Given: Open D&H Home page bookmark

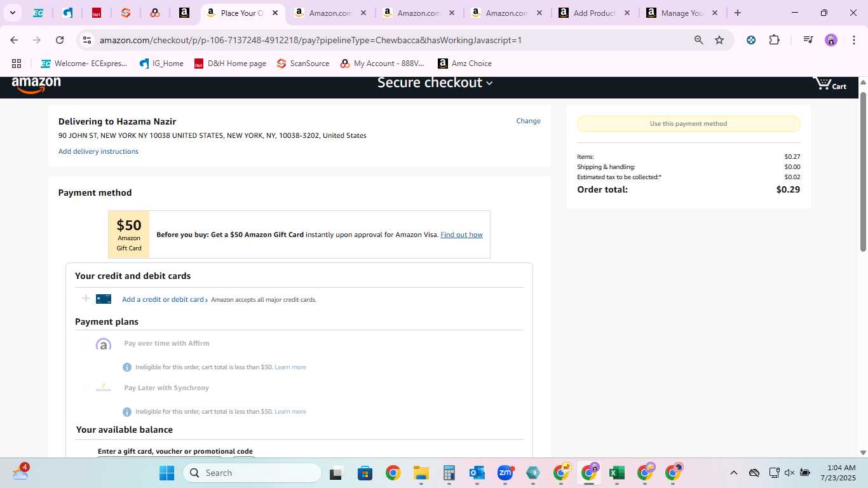Looking at the screenshot, I should [230, 64].
